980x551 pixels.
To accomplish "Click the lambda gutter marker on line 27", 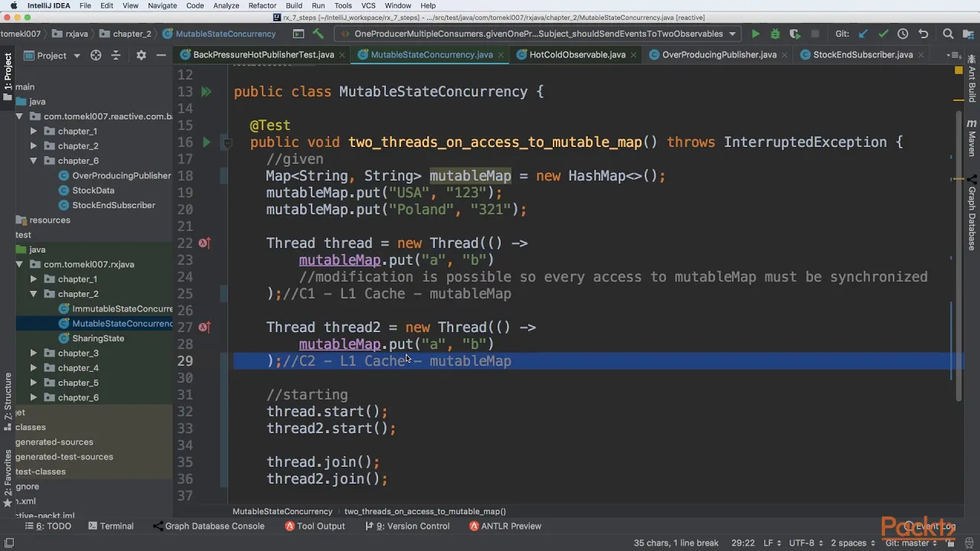I will pyautogui.click(x=204, y=328).
